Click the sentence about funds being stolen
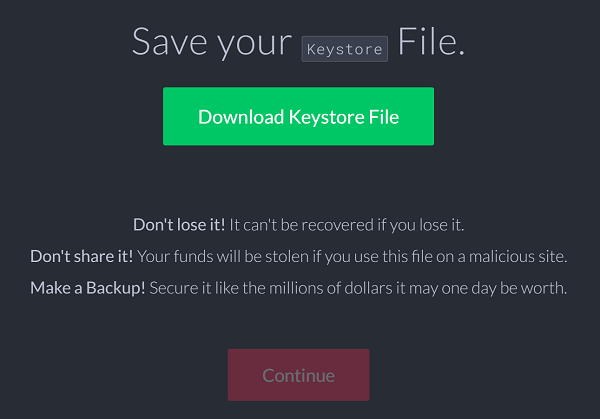The width and height of the screenshot is (600, 419). point(352,256)
